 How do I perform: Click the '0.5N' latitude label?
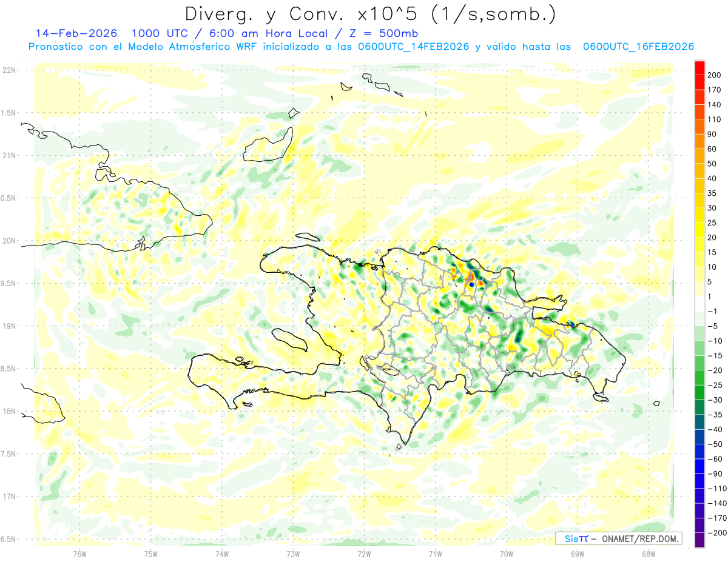point(8,198)
